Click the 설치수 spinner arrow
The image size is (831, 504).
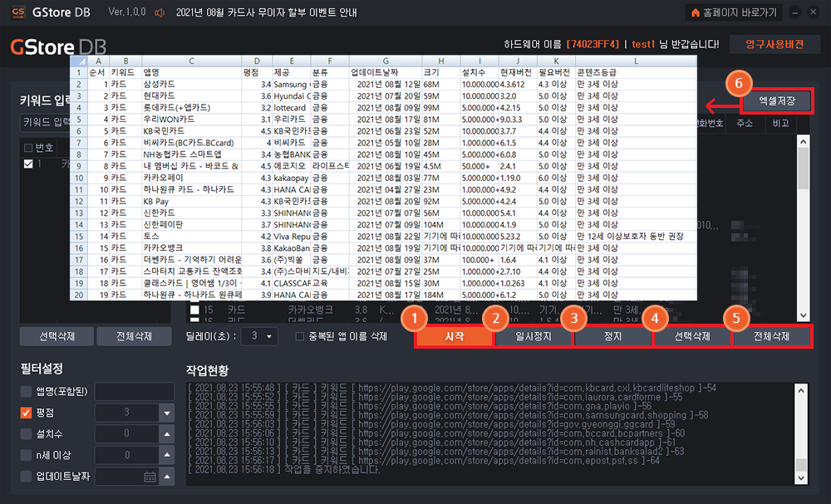(167, 433)
